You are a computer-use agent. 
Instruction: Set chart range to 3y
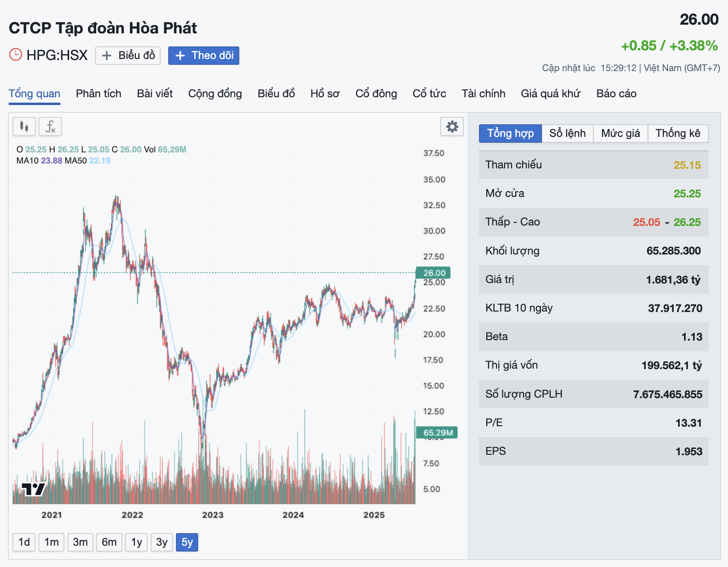pos(162,542)
